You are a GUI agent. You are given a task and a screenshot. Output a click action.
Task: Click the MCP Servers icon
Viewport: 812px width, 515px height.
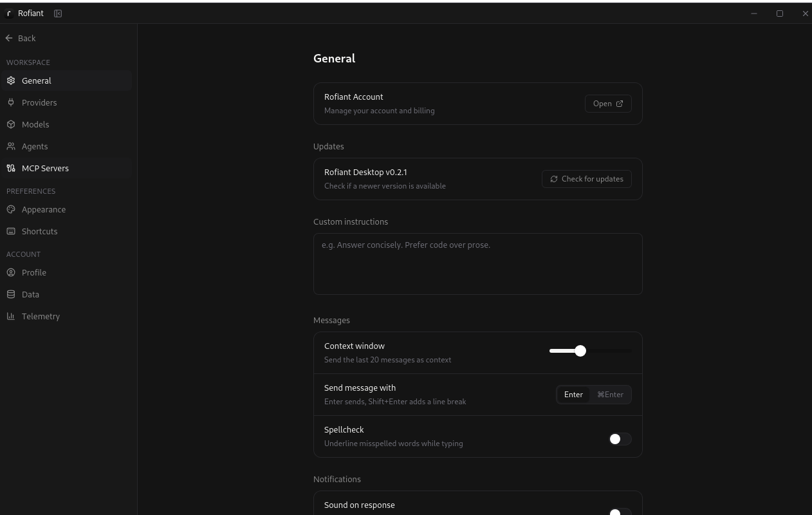[11, 168]
